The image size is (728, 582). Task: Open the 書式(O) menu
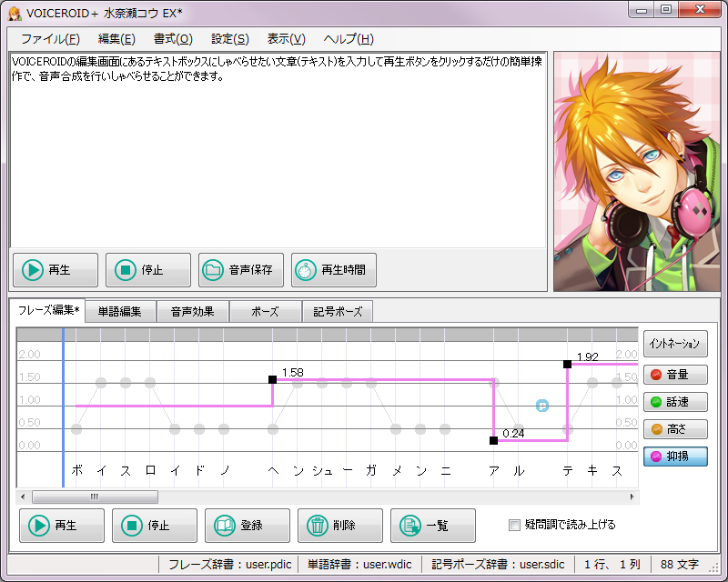(x=173, y=39)
